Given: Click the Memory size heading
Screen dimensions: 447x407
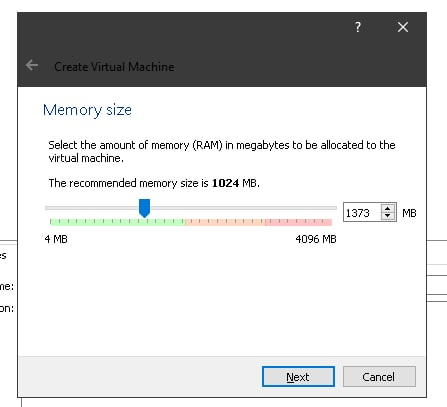Looking at the screenshot, I should coord(87,110).
